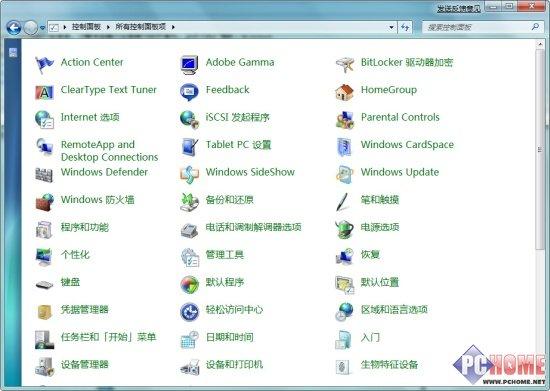Viewport: 550px width, 391px height.
Task: Click the Windows 防火墙 firewall icon
Action: (x=44, y=202)
